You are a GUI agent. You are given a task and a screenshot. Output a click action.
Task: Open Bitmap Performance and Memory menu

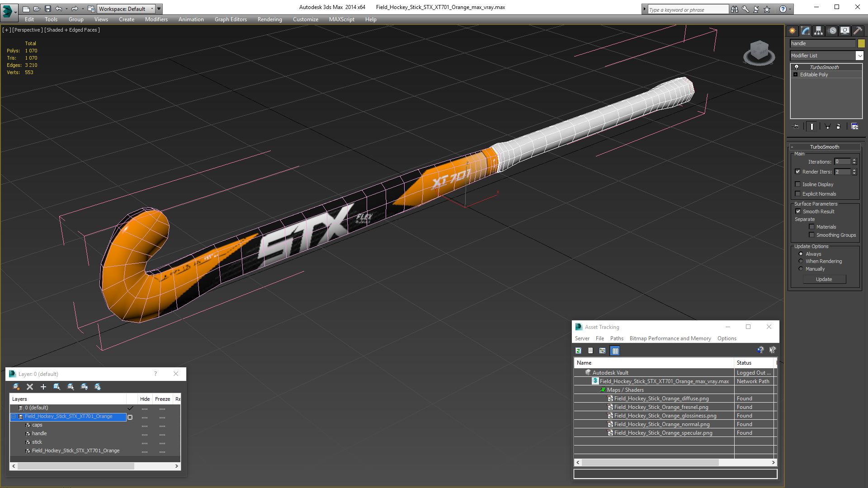670,338
